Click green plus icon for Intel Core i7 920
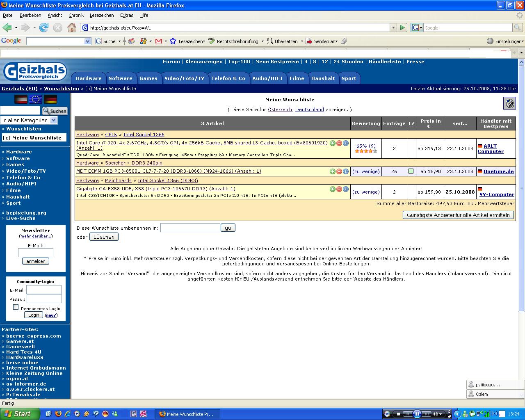 tap(333, 143)
